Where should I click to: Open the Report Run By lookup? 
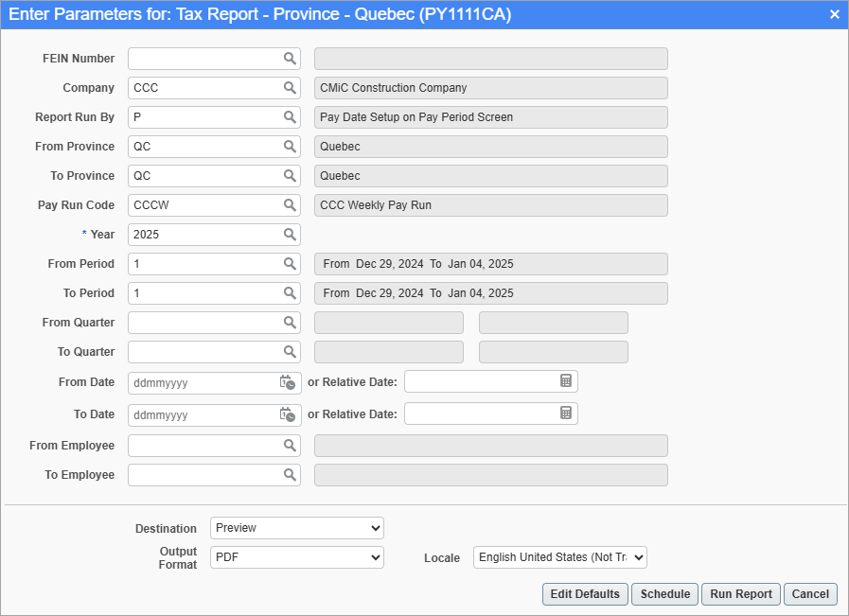[x=291, y=116]
